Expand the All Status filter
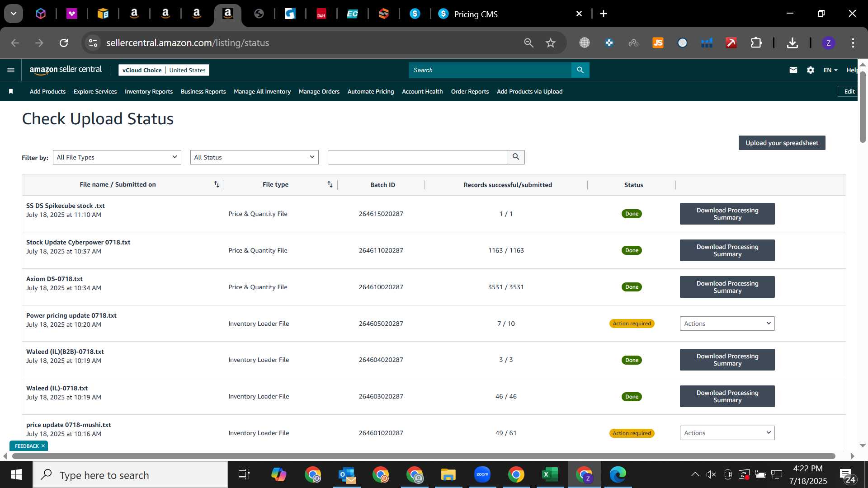This screenshot has height=488, width=868. (255, 157)
